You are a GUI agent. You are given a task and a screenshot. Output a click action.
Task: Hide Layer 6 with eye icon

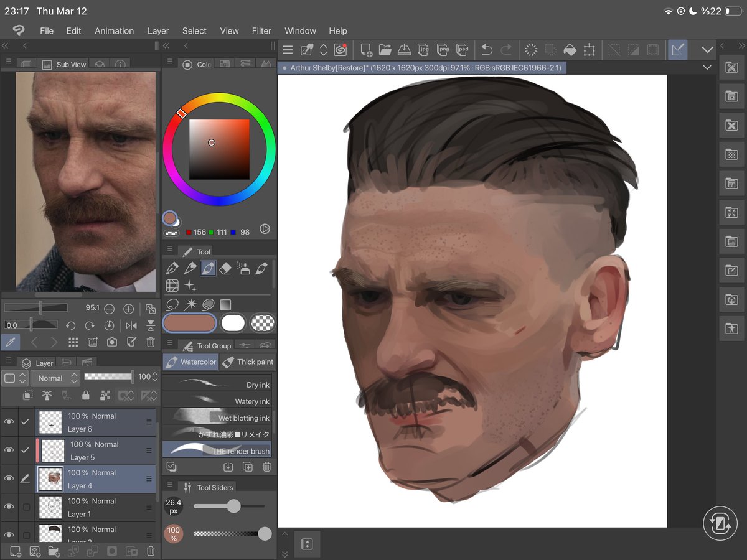[9, 422]
